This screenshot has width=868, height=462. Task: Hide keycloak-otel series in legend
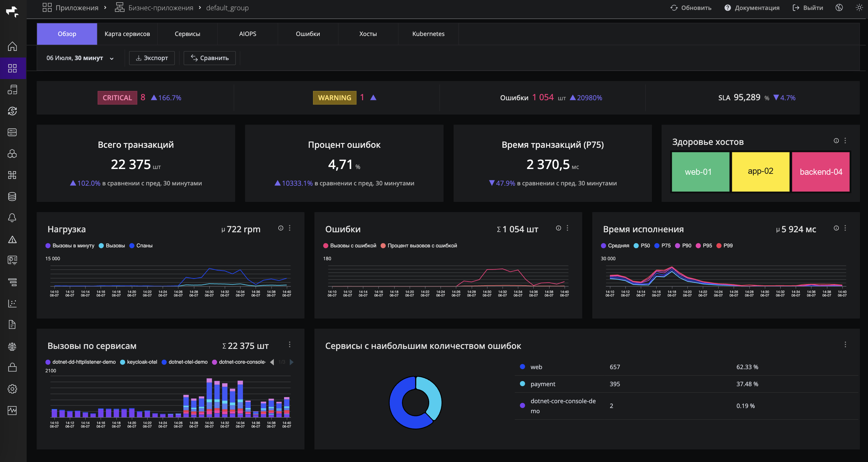coord(138,362)
